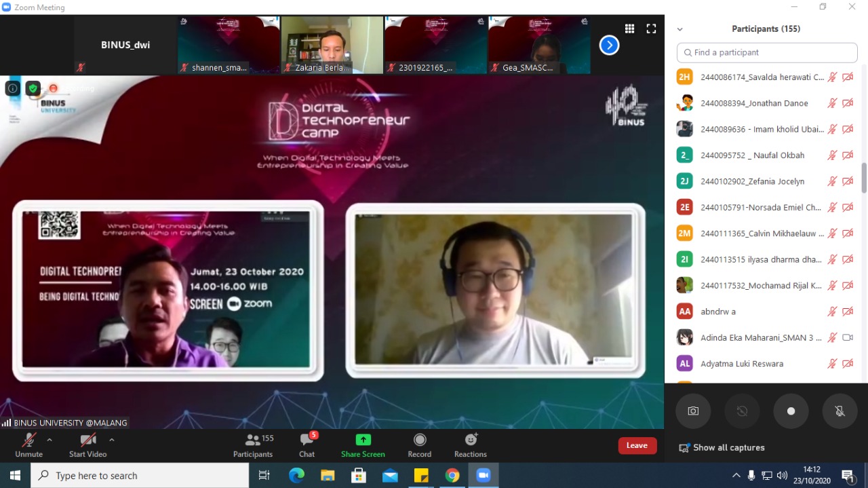Image resolution: width=868 pixels, height=488 pixels.
Task: Select the Gea_SMASC video thumbnail
Action: tap(539, 45)
